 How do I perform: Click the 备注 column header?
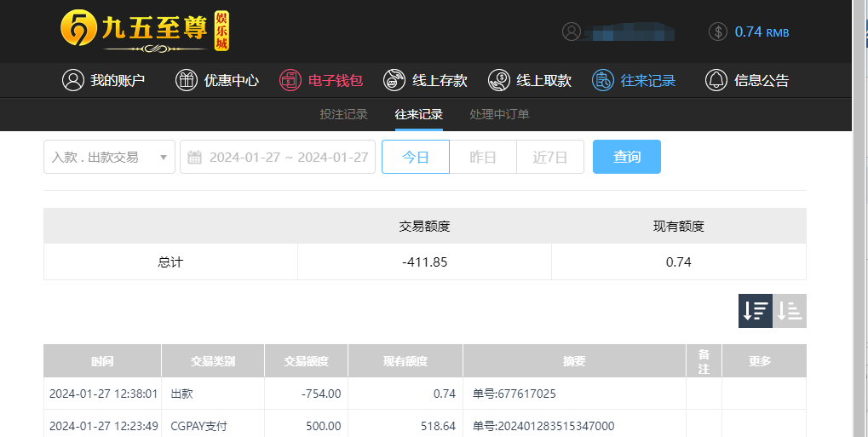pos(704,361)
